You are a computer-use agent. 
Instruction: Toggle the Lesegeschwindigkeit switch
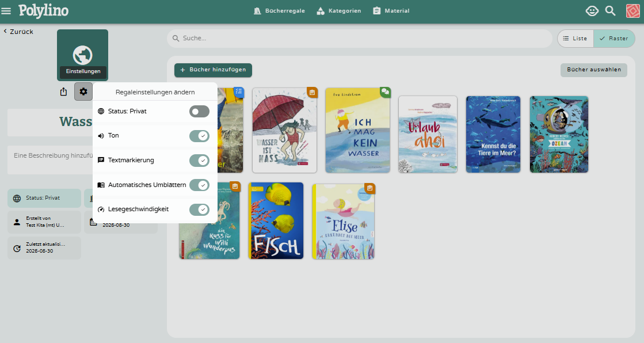coord(199,209)
